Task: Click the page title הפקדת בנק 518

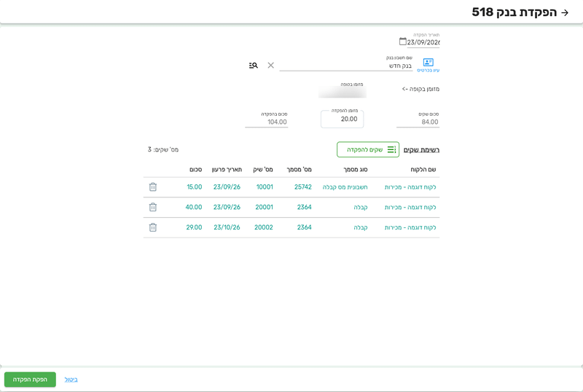Action: click(514, 12)
